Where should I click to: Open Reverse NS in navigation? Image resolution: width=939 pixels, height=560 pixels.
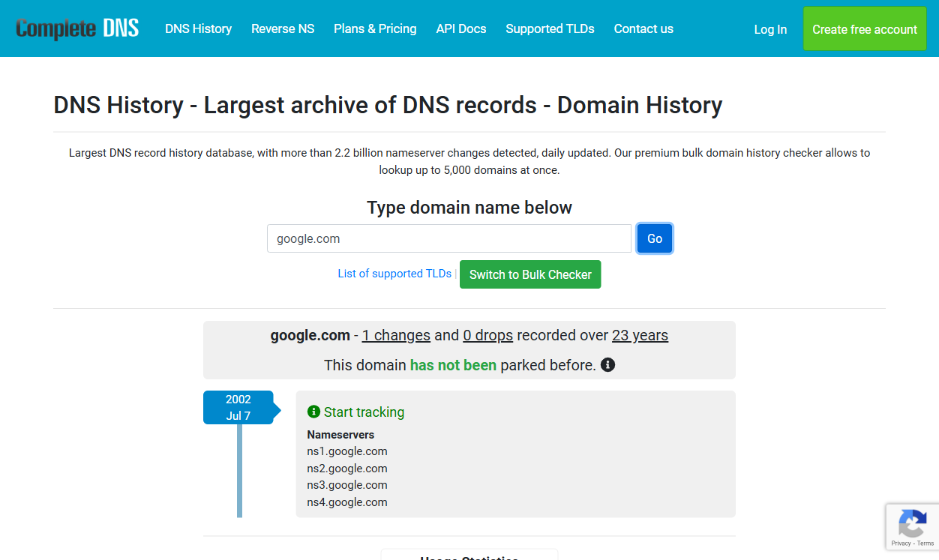[283, 28]
